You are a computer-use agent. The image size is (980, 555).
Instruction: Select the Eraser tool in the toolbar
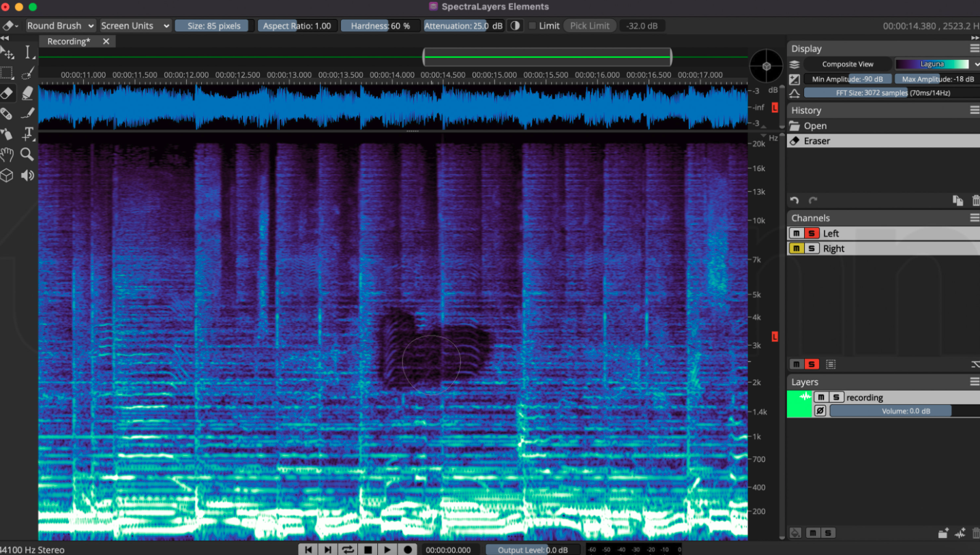pos(8,93)
